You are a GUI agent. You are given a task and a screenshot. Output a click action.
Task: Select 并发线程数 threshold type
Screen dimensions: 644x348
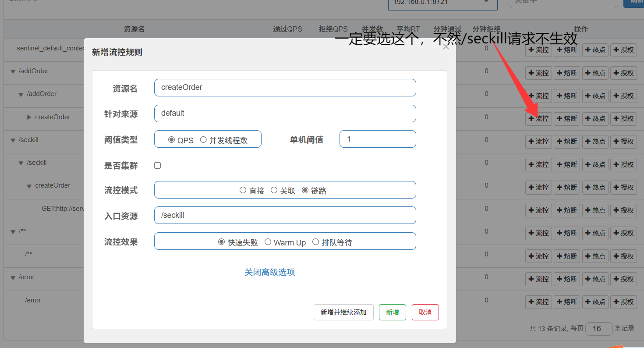coord(203,140)
